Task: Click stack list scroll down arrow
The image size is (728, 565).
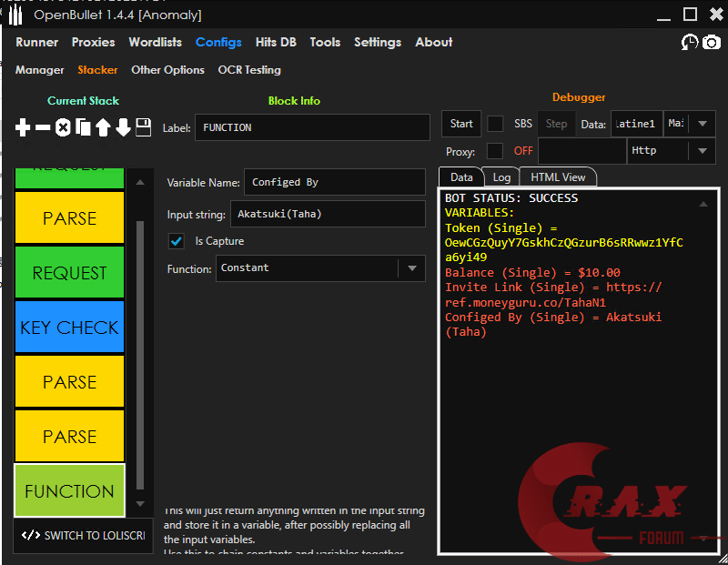Action: click(x=140, y=504)
